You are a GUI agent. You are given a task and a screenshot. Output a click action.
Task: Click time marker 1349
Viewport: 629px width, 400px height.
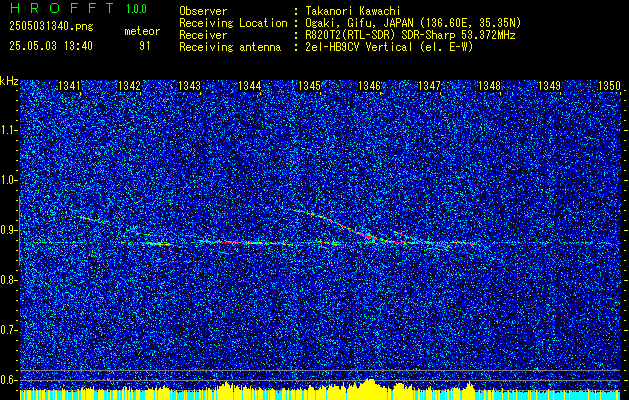pos(549,86)
